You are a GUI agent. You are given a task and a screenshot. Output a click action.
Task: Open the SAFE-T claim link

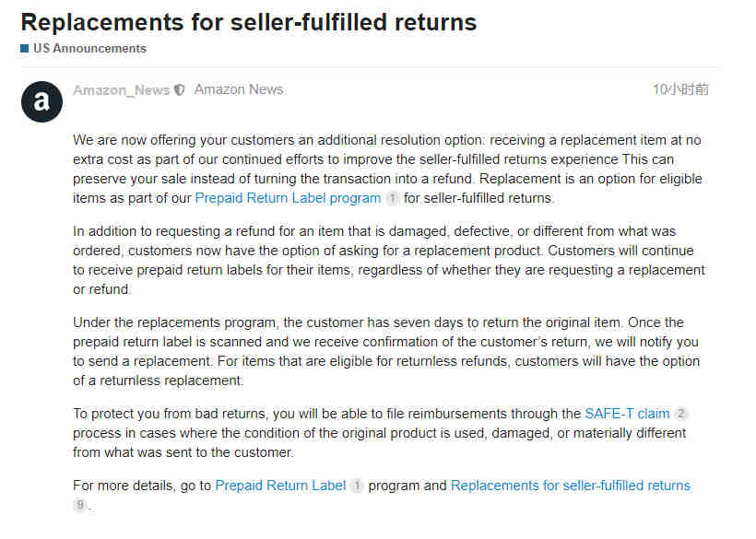click(x=627, y=414)
